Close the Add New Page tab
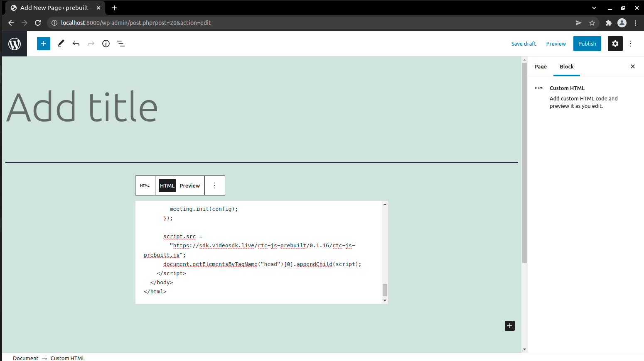The image size is (644, 361). click(98, 8)
